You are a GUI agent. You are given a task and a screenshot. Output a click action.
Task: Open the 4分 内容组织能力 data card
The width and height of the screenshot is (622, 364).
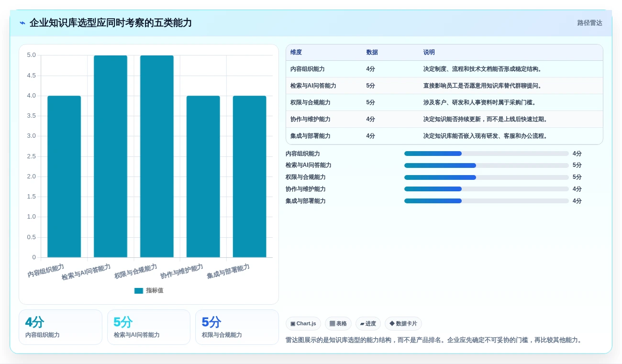pos(60,327)
